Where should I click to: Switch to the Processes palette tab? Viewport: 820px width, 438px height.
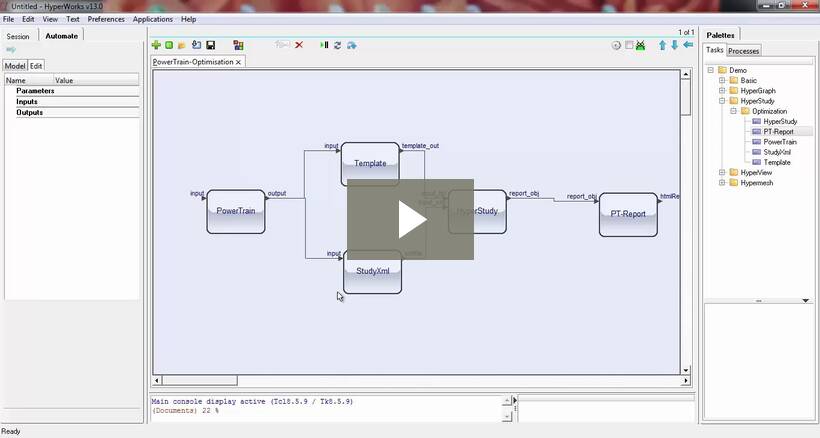743,51
